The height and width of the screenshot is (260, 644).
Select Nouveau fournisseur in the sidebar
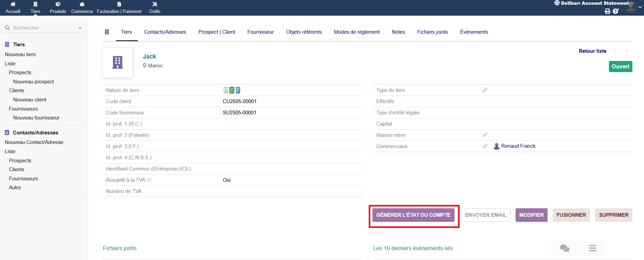[x=36, y=118]
